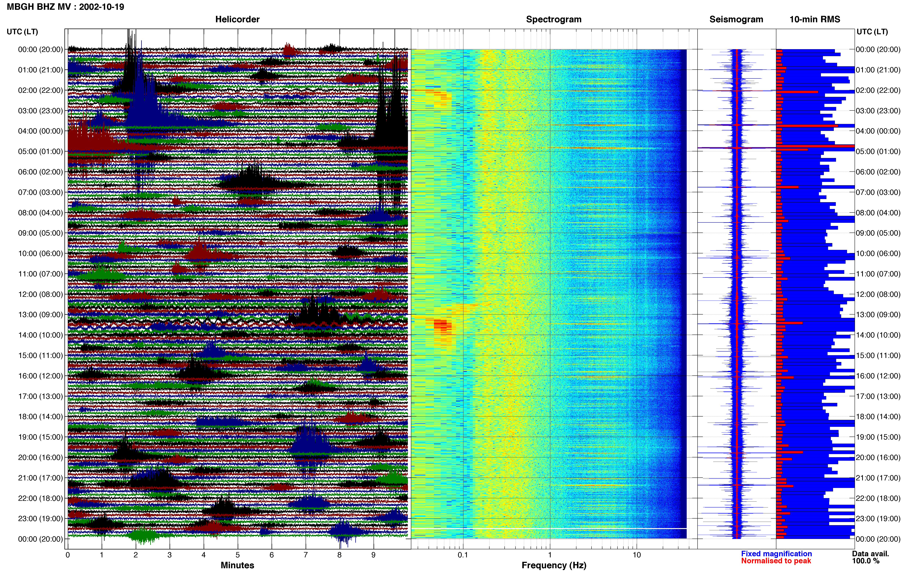Click the Helicorder panel heading
The image size is (924, 578).
[237, 19]
